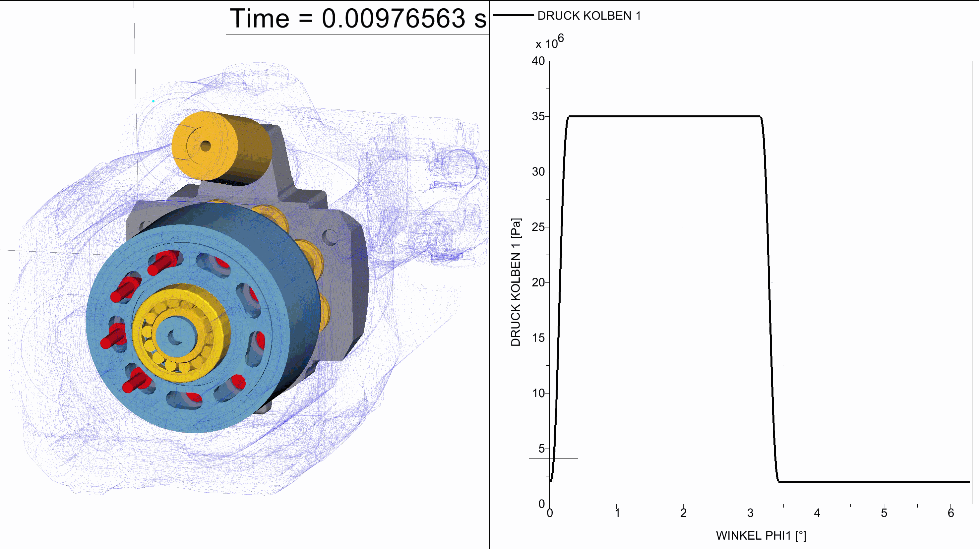This screenshot has width=980, height=549.
Task: Click the small cyan dot in the wireframe
Action: tap(153, 101)
